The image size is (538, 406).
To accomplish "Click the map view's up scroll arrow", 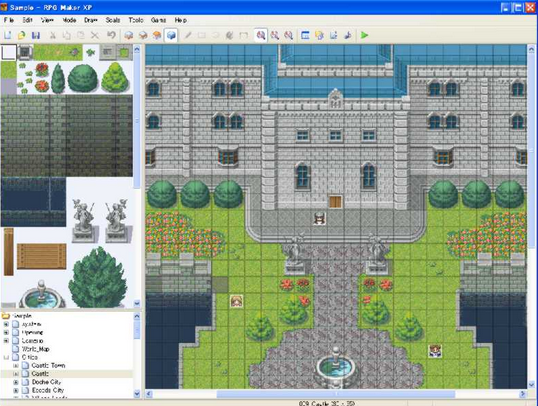I will click(x=531, y=50).
